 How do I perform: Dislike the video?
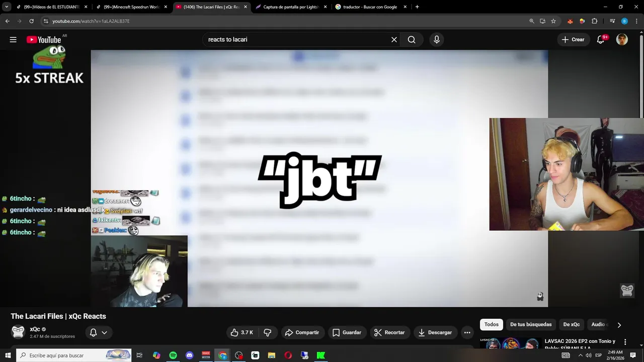(x=268, y=332)
